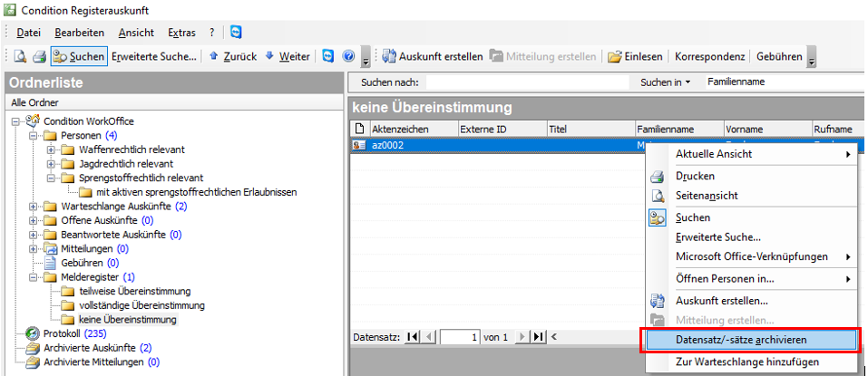Click the printer icon in the toolbar
868x376 pixels.
(x=39, y=56)
